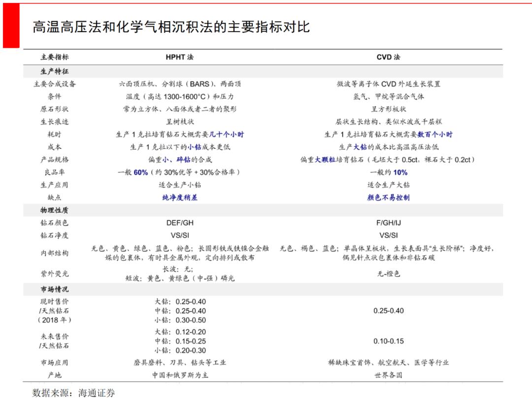
Task: Click the blue 60% yield value
Action: (140, 172)
